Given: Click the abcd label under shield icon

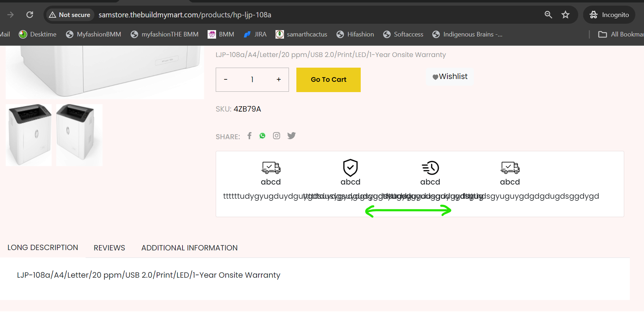Looking at the screenshot, I should coord(350,182).
